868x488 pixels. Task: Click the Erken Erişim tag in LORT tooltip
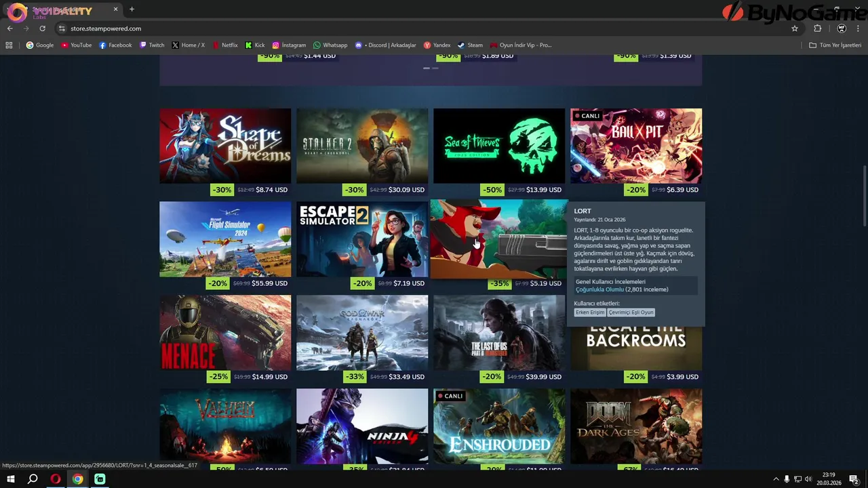pyautogui.click(x=590, y=312)
